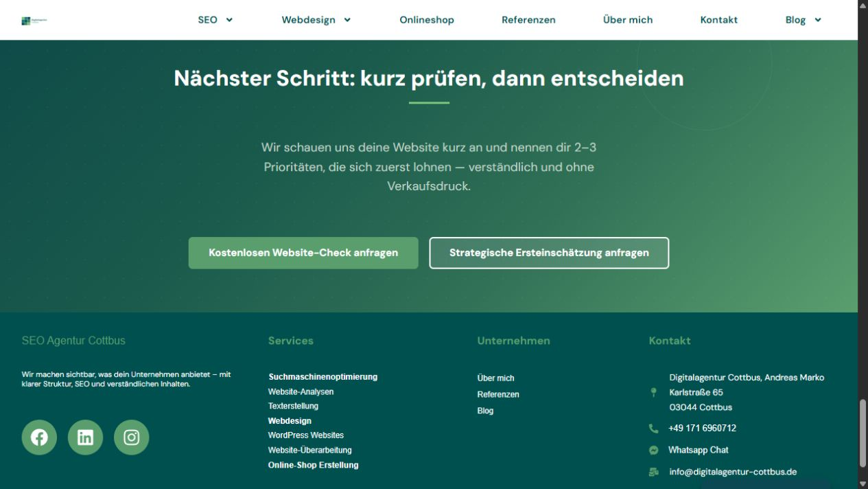Expand the Blog menu chevron
The height and width of the screenshot is (489, 868).
coord(818,20)
